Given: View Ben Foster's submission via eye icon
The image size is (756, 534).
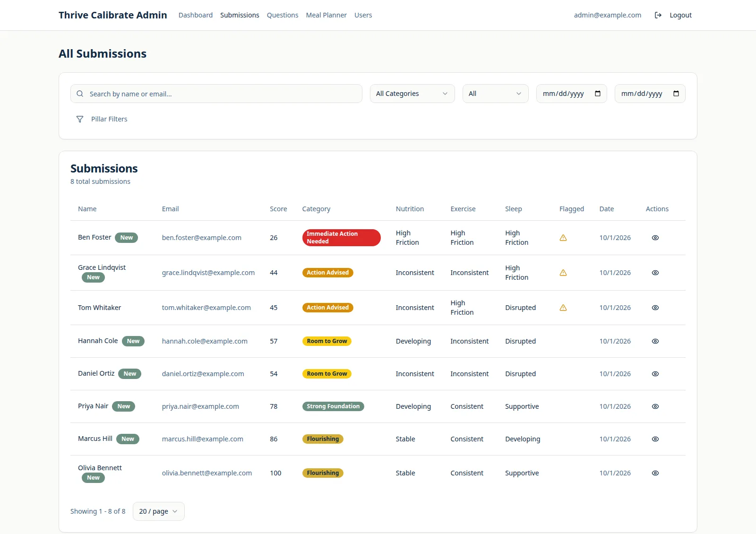Looking at the screenshot, I should tap(655, 238).
